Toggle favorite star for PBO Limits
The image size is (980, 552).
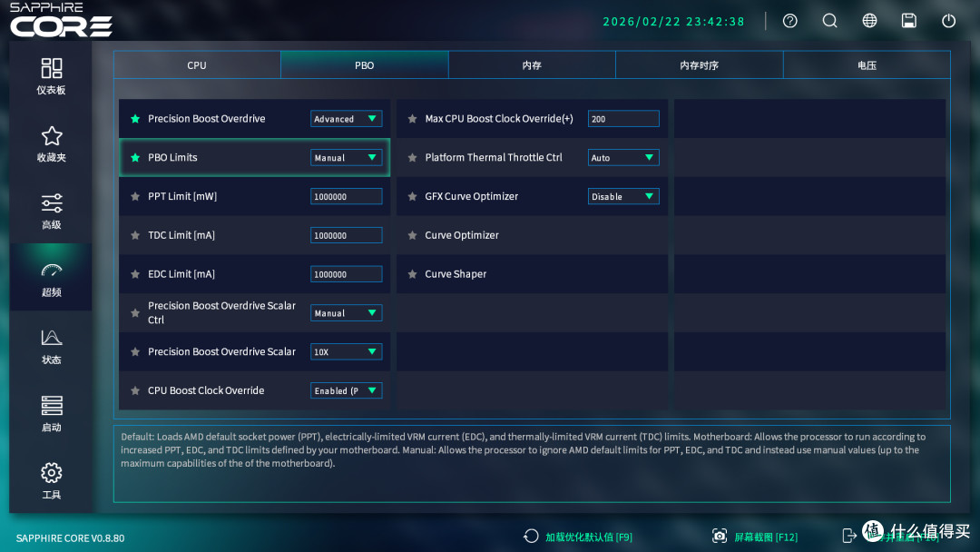(x=135, y=158)
